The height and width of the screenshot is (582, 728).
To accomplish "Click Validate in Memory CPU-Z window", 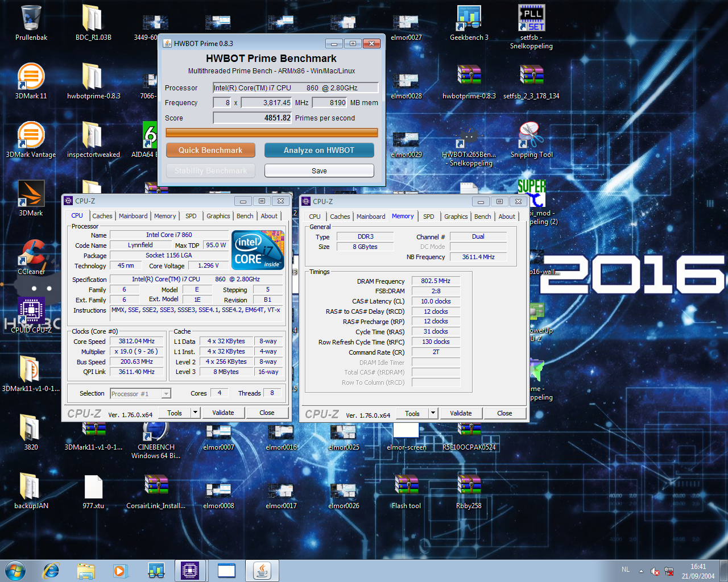I will [461, 413].
